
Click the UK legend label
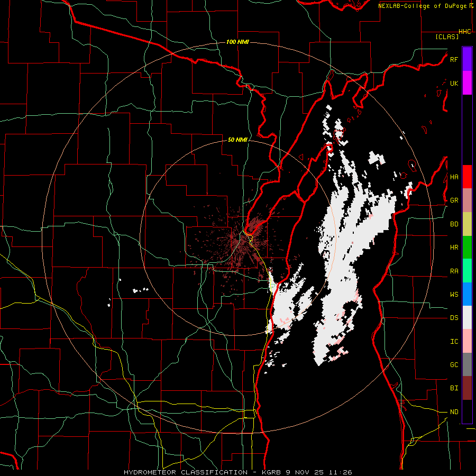[454, 84]
